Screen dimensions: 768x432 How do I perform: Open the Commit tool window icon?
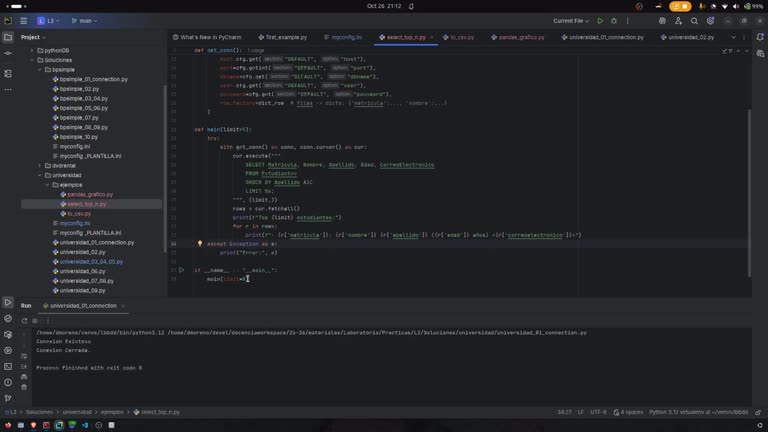point(8,53)
